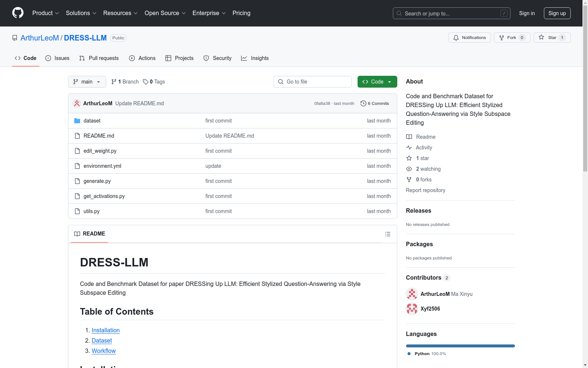Image resolution: width=588 pixels, height=368 pixels.
Task: Switch to the Actions tab
Action: 142,58
